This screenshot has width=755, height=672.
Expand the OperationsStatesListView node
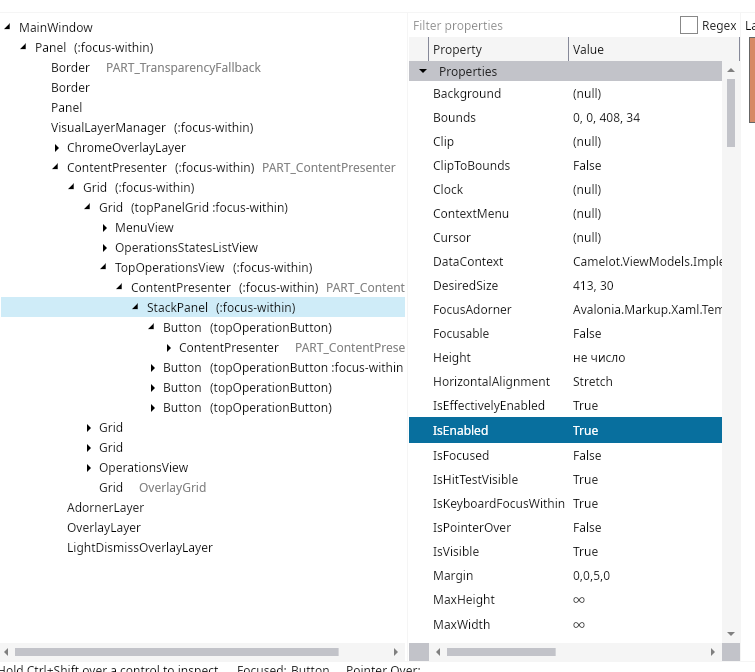point(105,248)
